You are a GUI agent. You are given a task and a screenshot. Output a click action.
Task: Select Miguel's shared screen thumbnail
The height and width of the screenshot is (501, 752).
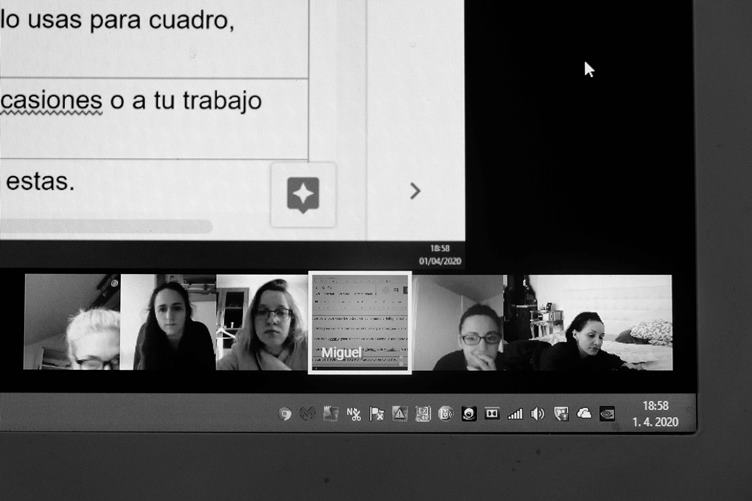click(x=360, y=322)
